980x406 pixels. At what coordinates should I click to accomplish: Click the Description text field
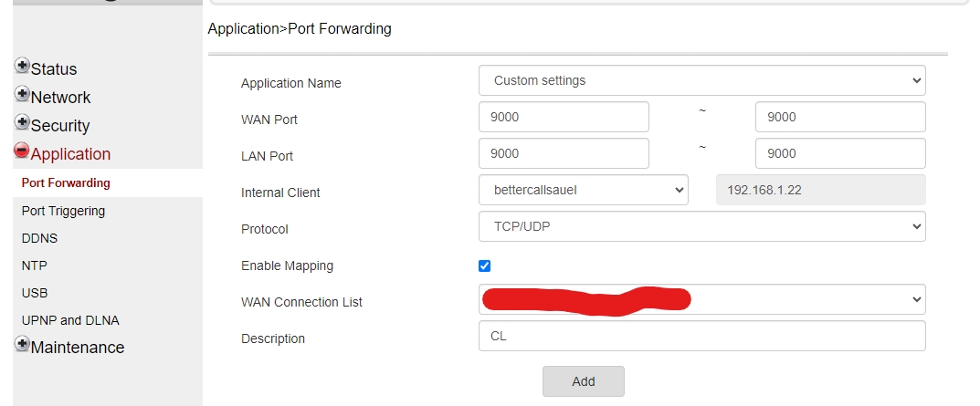701,336
